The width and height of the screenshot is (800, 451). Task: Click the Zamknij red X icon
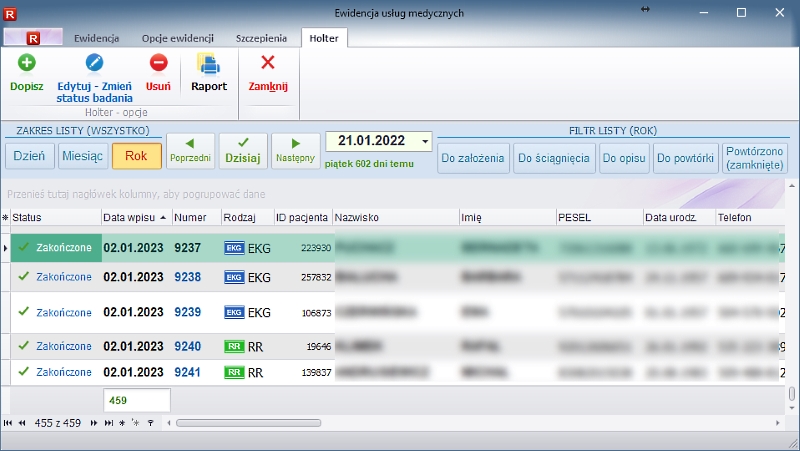pos(267,63)
